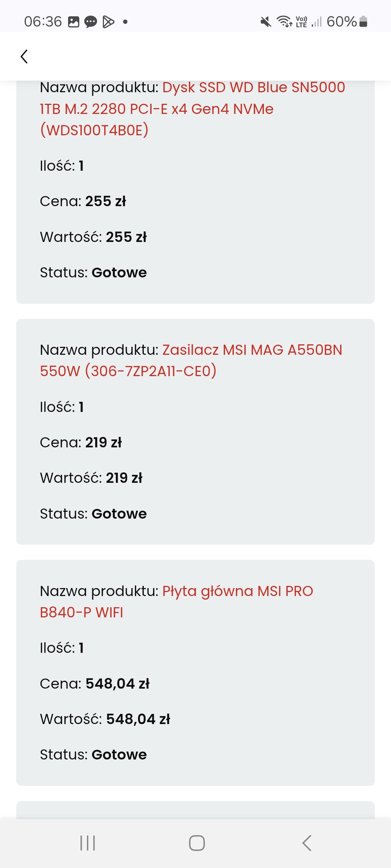Tap the chat message notification icon
Screen dimensions: 391x868
click(x=91, y=22)
